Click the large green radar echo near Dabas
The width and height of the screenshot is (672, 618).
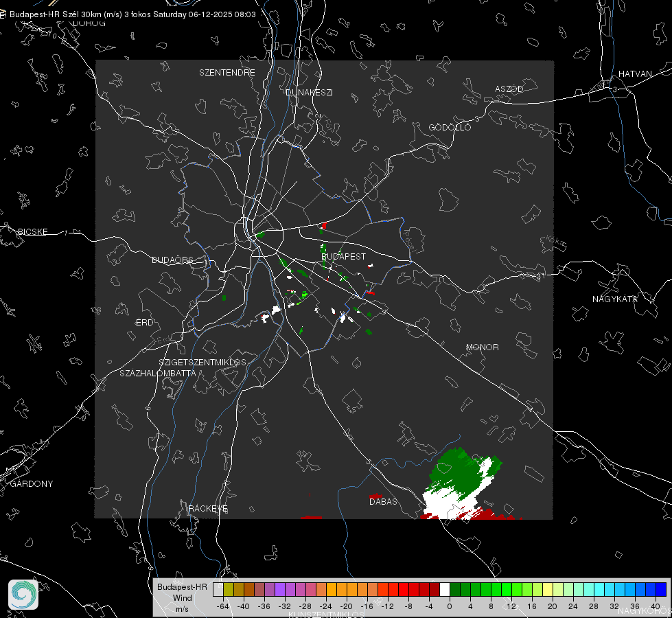coord(456,471)
